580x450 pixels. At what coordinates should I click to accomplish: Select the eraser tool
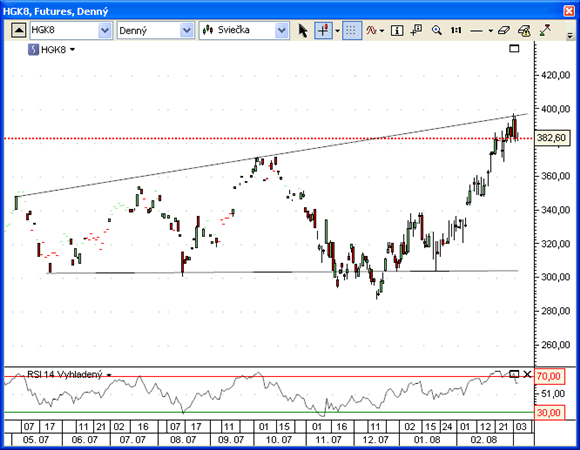click(x=504, y=30)
